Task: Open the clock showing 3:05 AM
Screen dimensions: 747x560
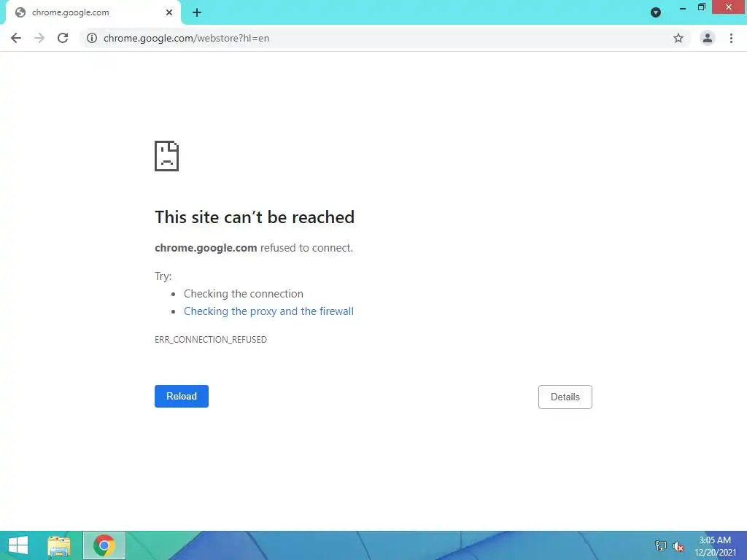Action: (x=715, y=546)
